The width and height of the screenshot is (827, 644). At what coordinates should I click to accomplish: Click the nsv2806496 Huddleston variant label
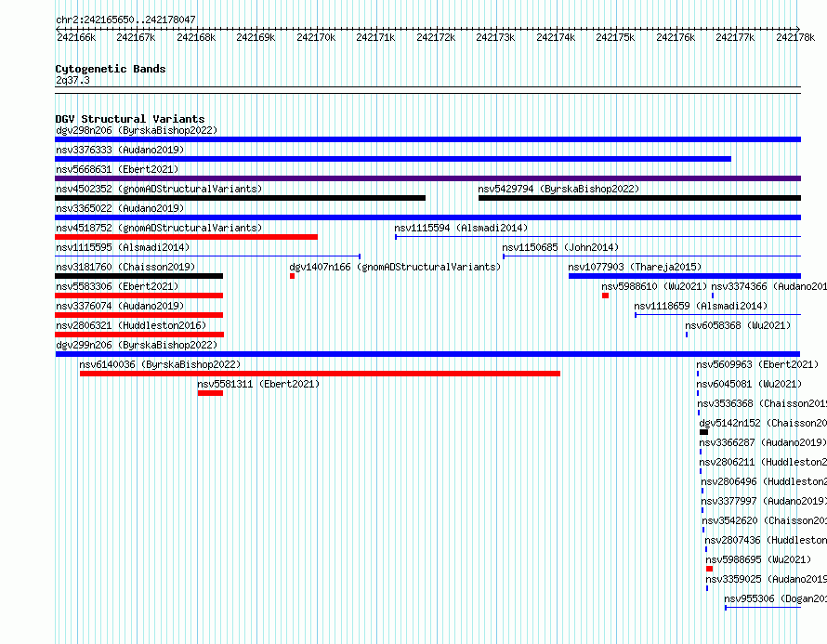point(764,481)
